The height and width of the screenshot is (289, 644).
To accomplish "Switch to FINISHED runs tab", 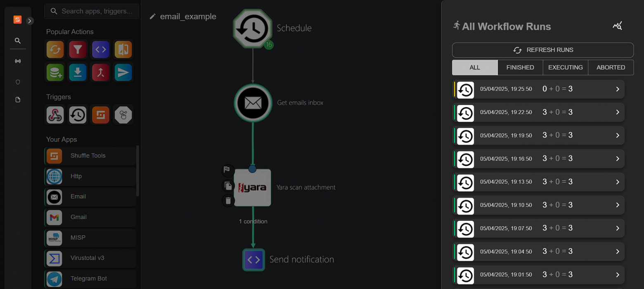I will pos(520,67).
